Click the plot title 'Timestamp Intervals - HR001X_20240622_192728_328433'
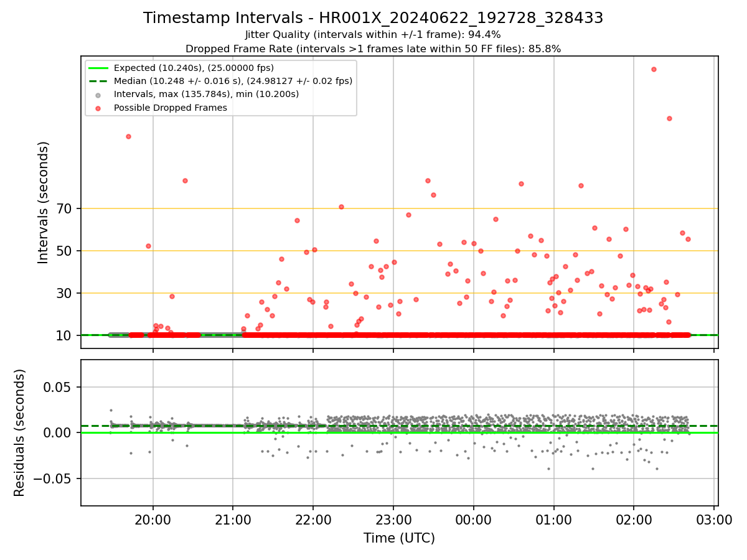Image resolution: width=747 pixels, height=560 pixels. pos(373,18)
